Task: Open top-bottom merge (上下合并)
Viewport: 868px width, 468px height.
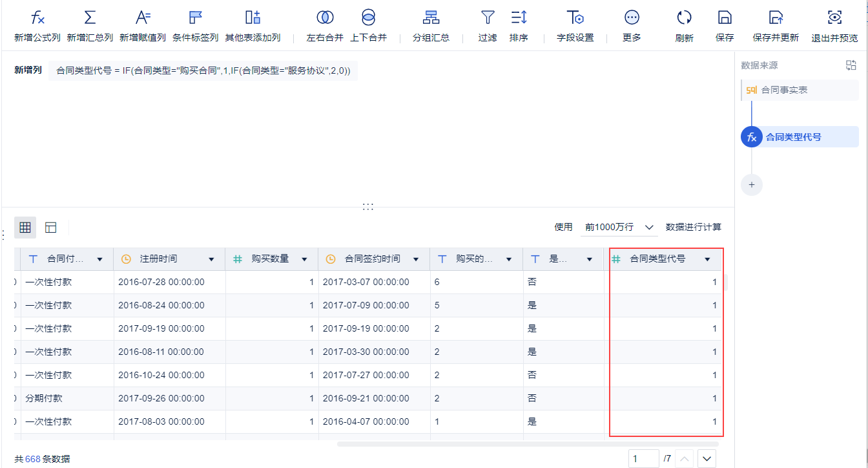Action: [x=368, y=26]
